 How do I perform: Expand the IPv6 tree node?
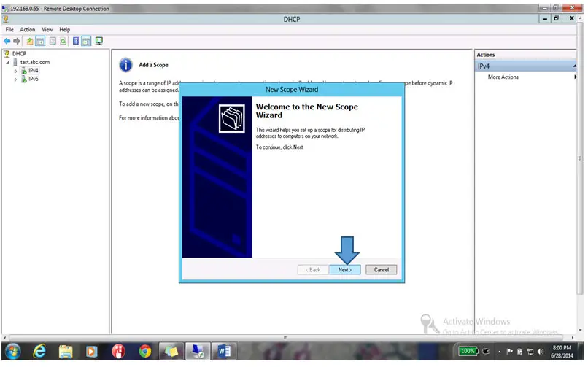click(x=15, y=79)
